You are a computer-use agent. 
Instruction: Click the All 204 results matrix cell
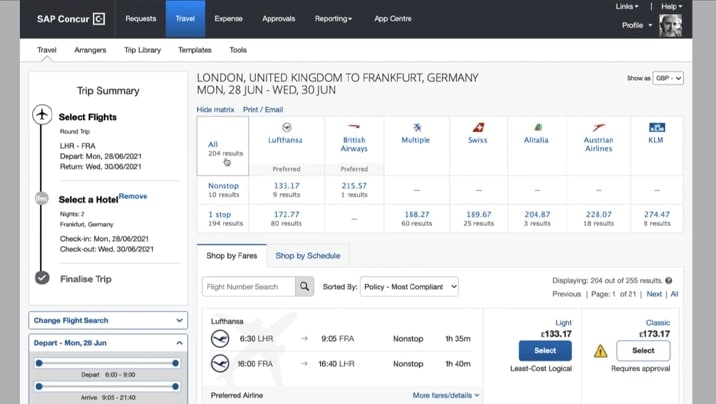tap(223, 146)
